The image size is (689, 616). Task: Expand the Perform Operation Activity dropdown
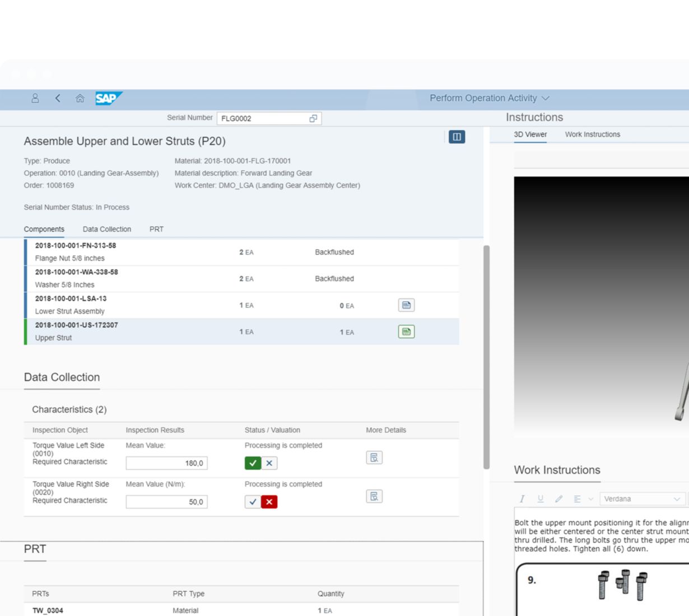point(546,99)
